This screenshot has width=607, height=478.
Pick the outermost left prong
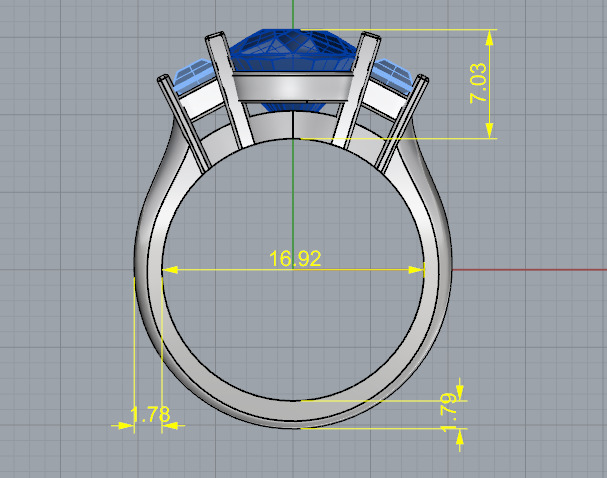point(183,123)
